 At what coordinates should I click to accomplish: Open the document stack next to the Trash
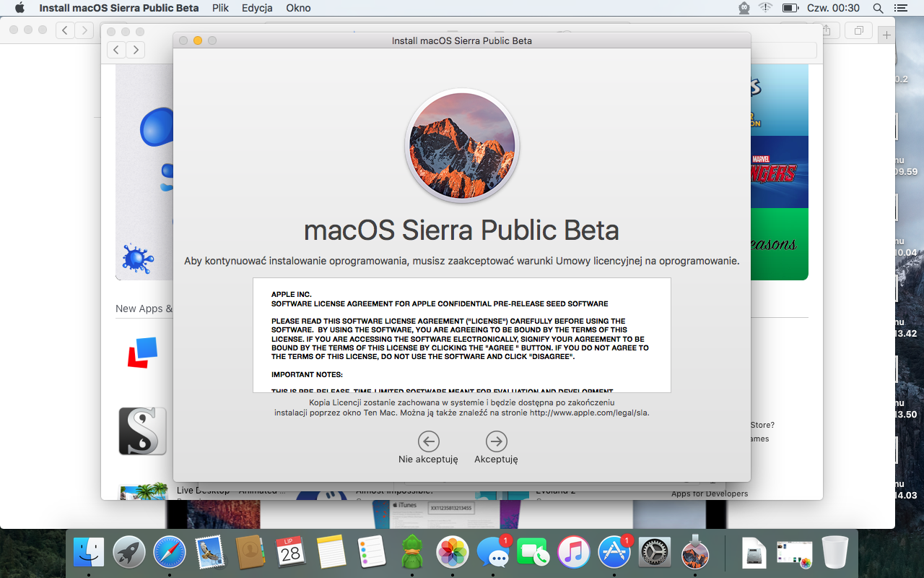(754, 554)
